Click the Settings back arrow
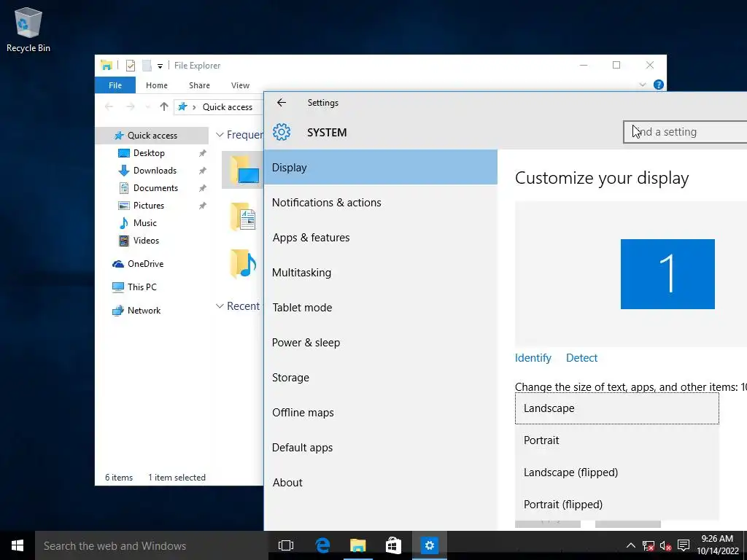Viewport: 747px width, 560px height. [282, 102]
